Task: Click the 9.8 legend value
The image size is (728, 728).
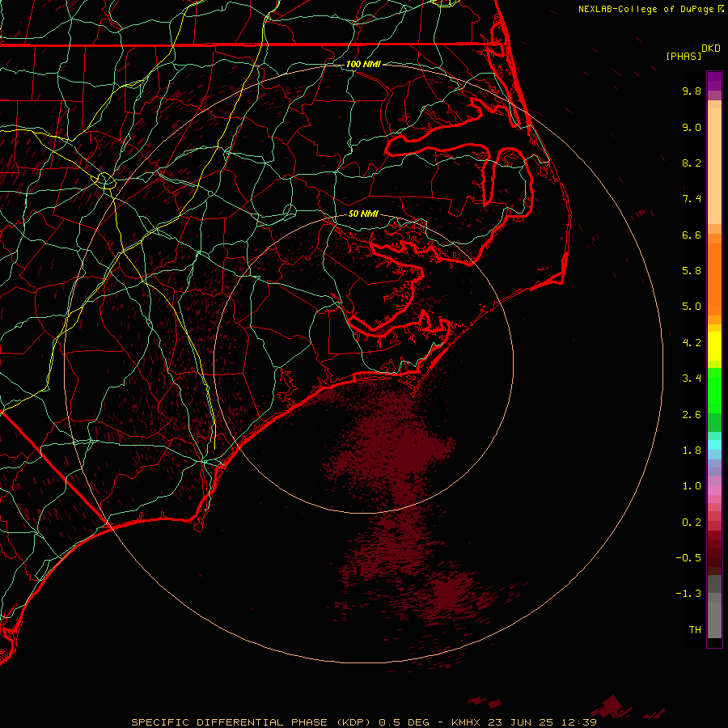Action: click(x=692, y=91)
